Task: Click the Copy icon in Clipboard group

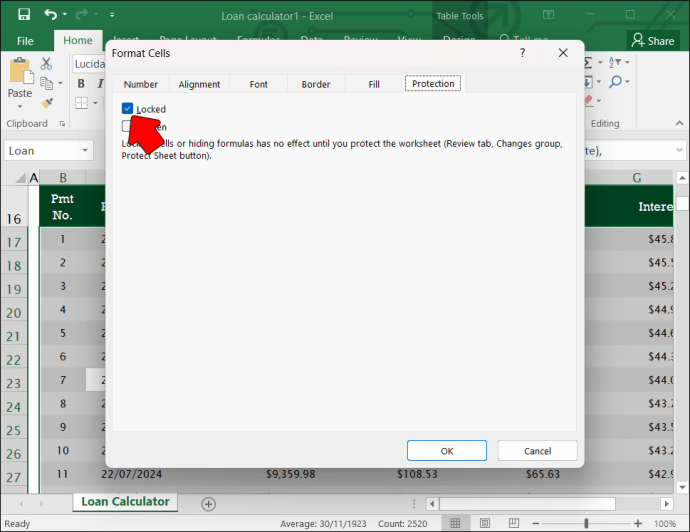Action: point(46,83)
